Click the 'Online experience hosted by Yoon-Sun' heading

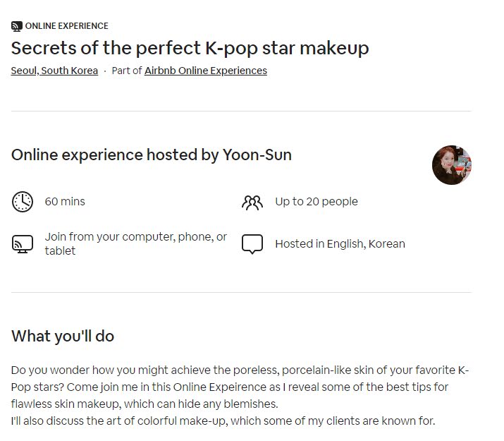point(152,155)
